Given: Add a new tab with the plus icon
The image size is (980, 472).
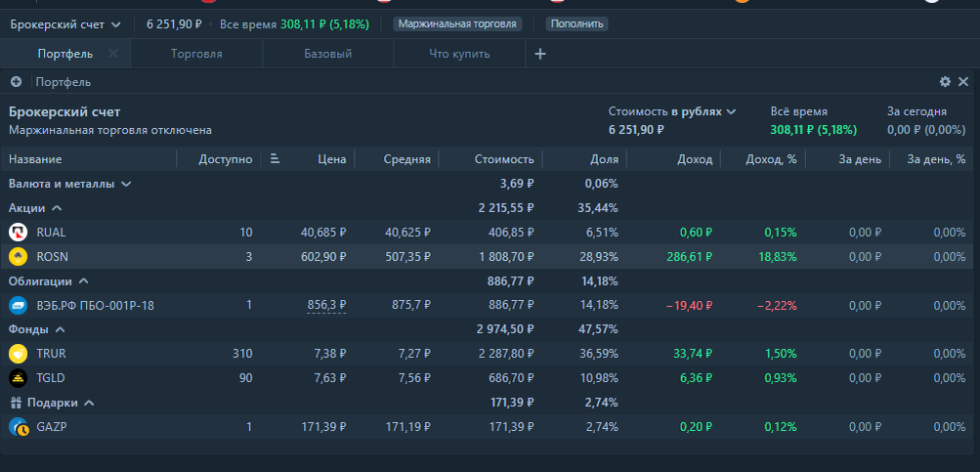Looking at the screenshot, I should [x=540, y=54].
